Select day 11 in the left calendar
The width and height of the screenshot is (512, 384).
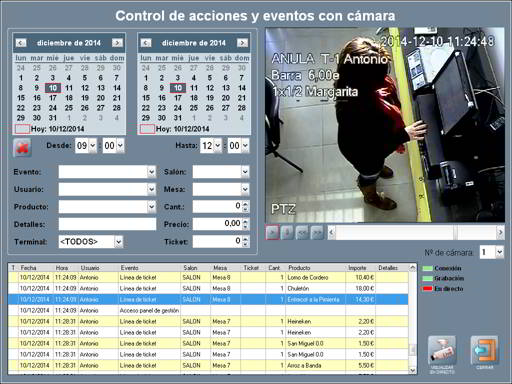point(69,88)
